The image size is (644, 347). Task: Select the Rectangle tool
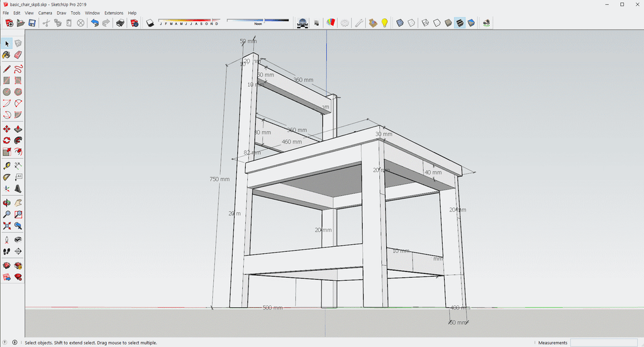pos(6,80)
